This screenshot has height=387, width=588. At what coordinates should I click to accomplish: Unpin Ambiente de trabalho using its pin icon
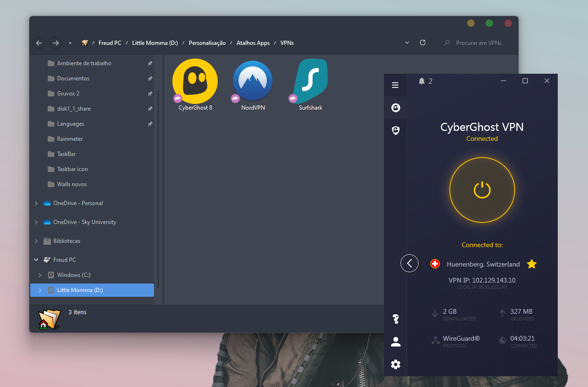(150, 63)
